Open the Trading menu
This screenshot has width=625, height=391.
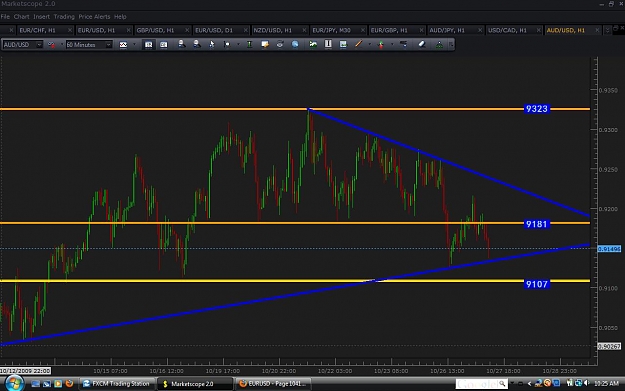coord(64,17)
